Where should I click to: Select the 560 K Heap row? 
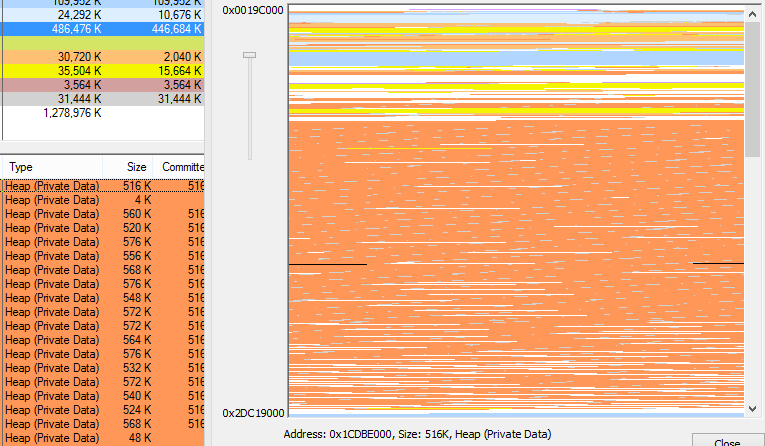click(x=100, y=214)
